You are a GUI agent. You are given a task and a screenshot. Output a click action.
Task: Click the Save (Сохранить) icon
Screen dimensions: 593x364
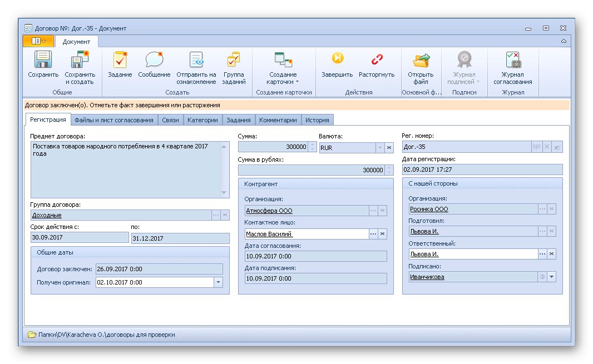43,60
